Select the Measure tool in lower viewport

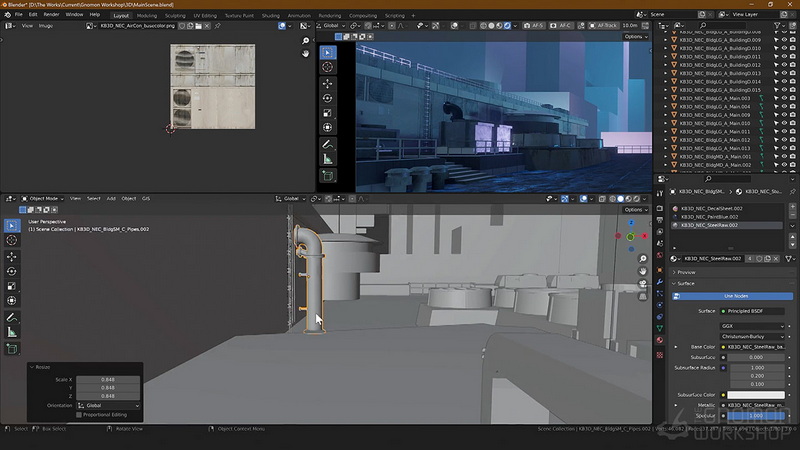click(x=12, y=333)
